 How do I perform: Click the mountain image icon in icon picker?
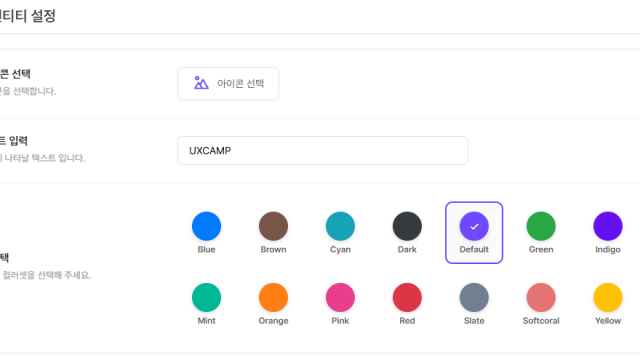click(201, 83)
